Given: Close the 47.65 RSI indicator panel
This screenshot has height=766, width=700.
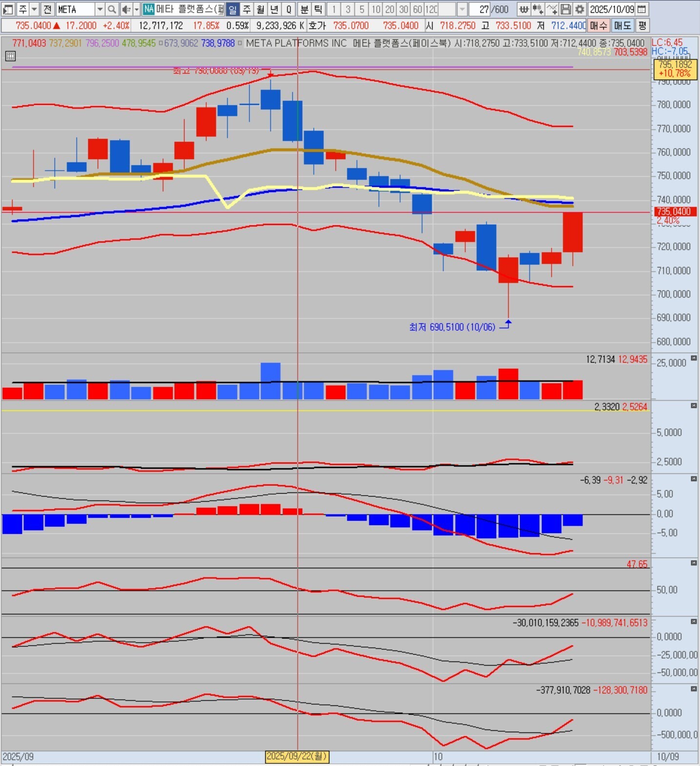Looking at the screenshot, I should pos(694,563).
